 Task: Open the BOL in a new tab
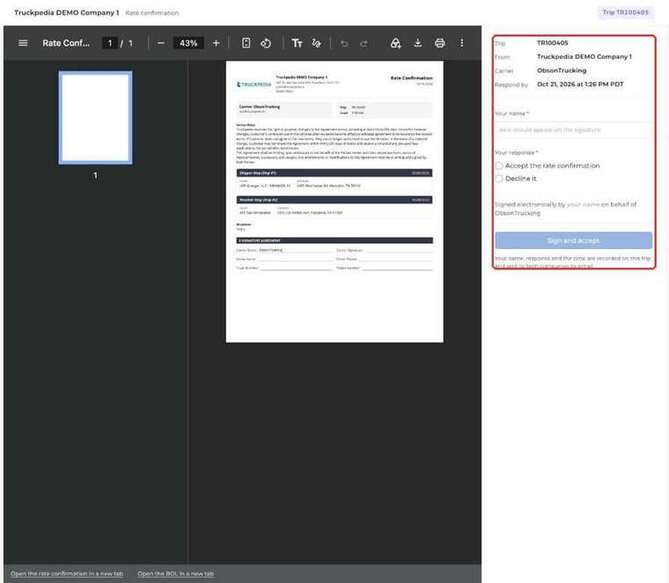176,574
